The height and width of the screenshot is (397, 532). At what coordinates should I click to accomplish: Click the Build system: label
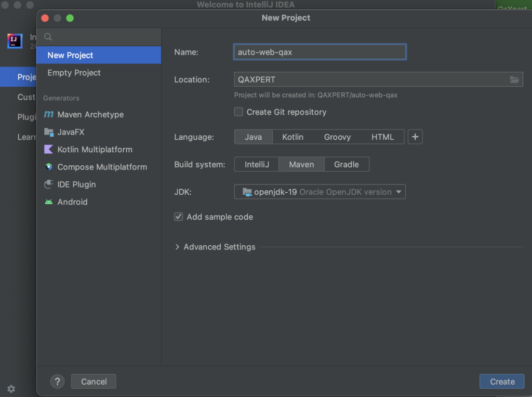(x=199, y=164)
